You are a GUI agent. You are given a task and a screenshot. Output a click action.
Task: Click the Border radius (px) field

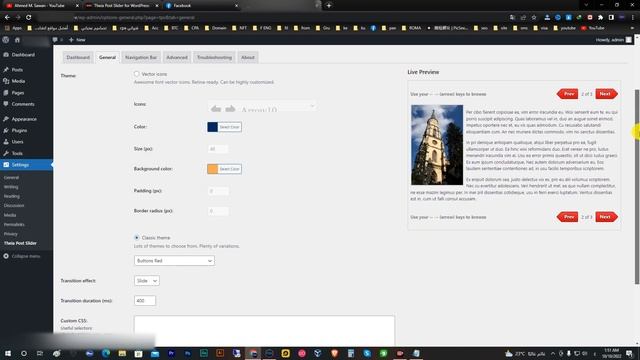click(x=218, y=211)
